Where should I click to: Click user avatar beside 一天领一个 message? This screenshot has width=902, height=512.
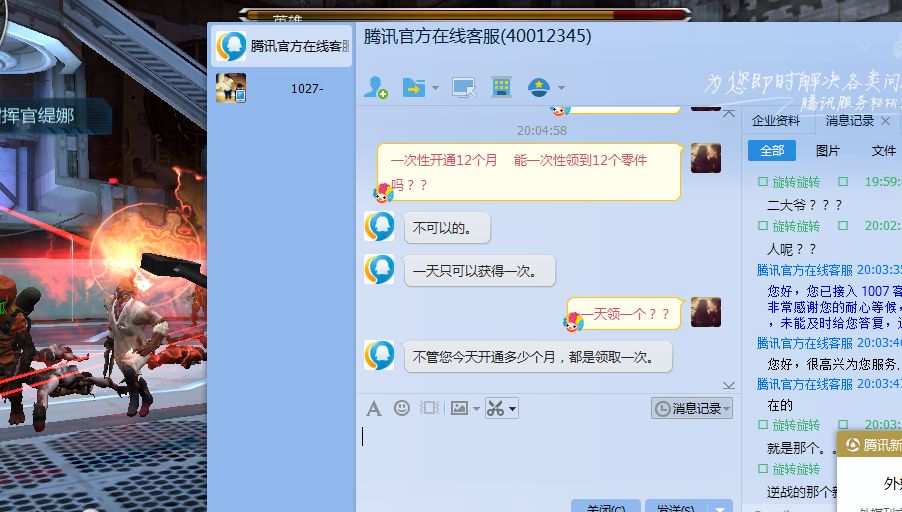point(706,312)
